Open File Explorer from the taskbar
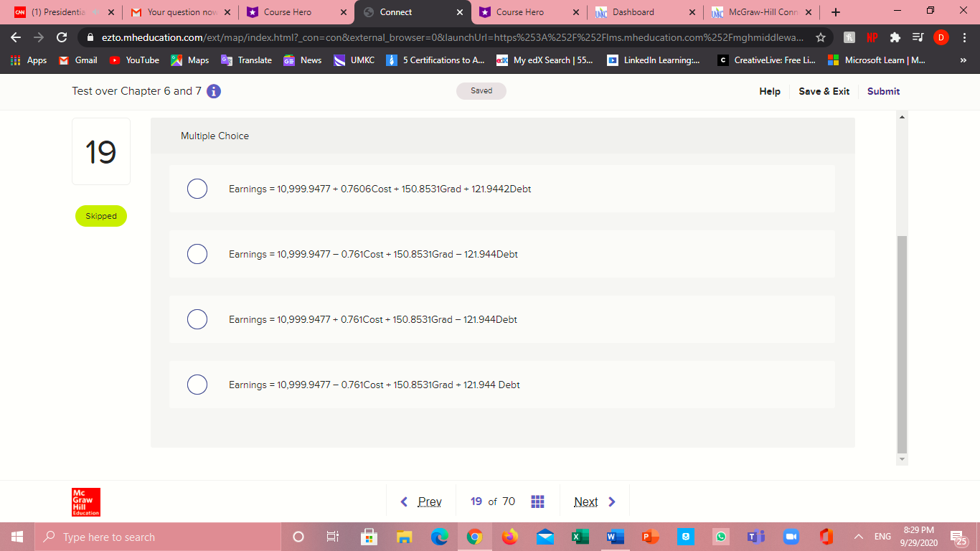 pos(404,537)
